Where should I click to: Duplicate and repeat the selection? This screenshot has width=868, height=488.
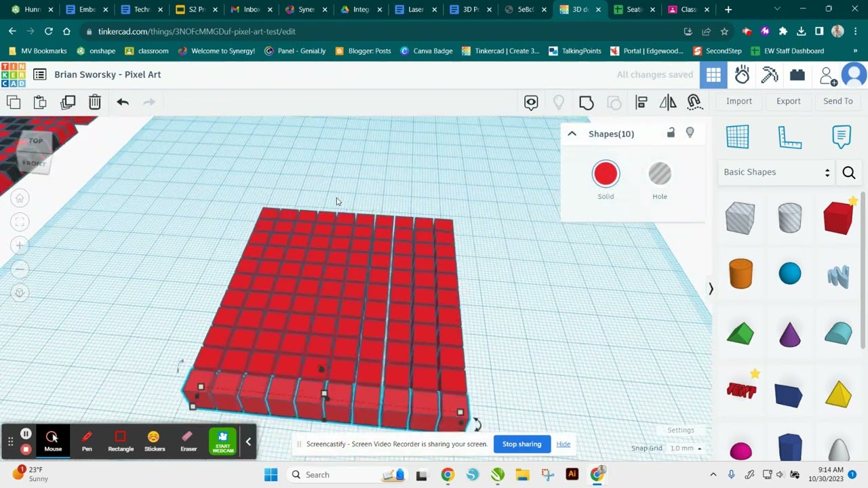pos(68,102)
